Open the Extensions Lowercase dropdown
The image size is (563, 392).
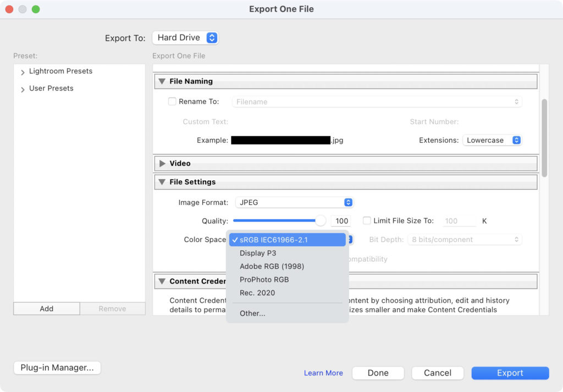point(492,140)
